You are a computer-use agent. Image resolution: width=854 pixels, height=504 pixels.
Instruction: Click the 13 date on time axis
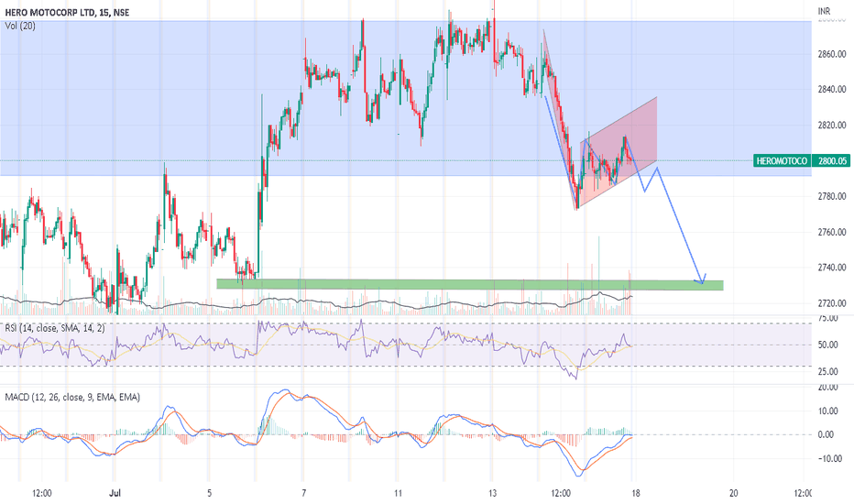pos(492,493)
